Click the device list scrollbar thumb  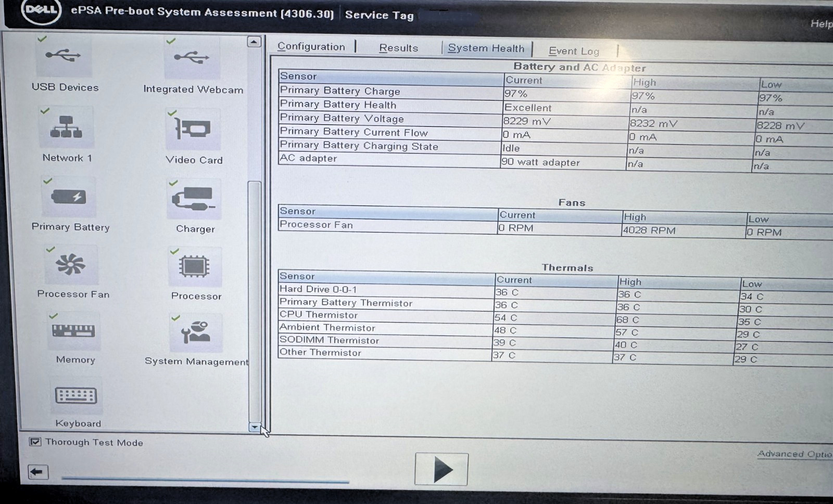click(255, 301)
